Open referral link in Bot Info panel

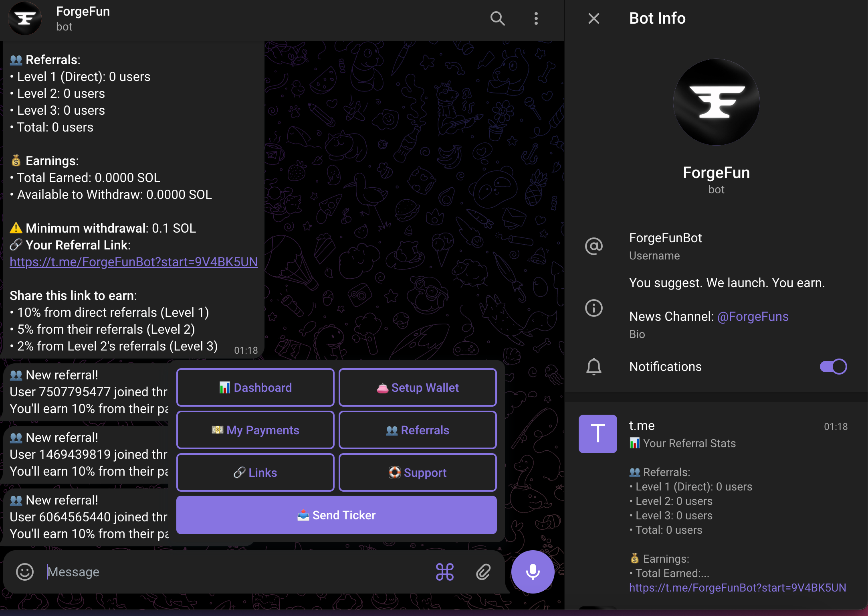coord(737,588)
